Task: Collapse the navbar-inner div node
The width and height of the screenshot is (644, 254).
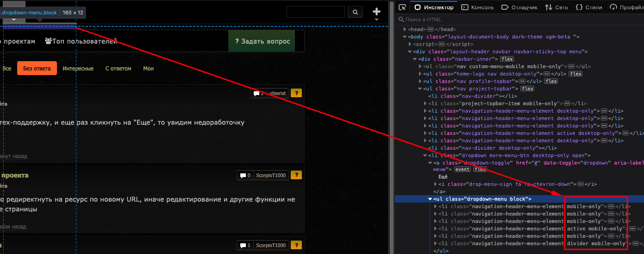Action: click(x=415, y=59)
